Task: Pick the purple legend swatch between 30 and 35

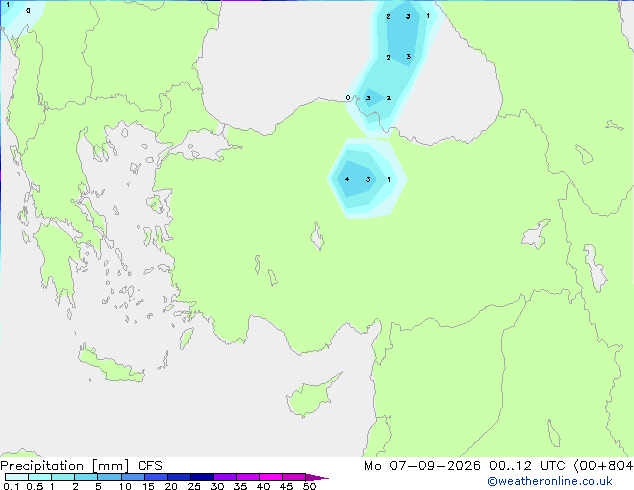Action: [x=225, y=477]
